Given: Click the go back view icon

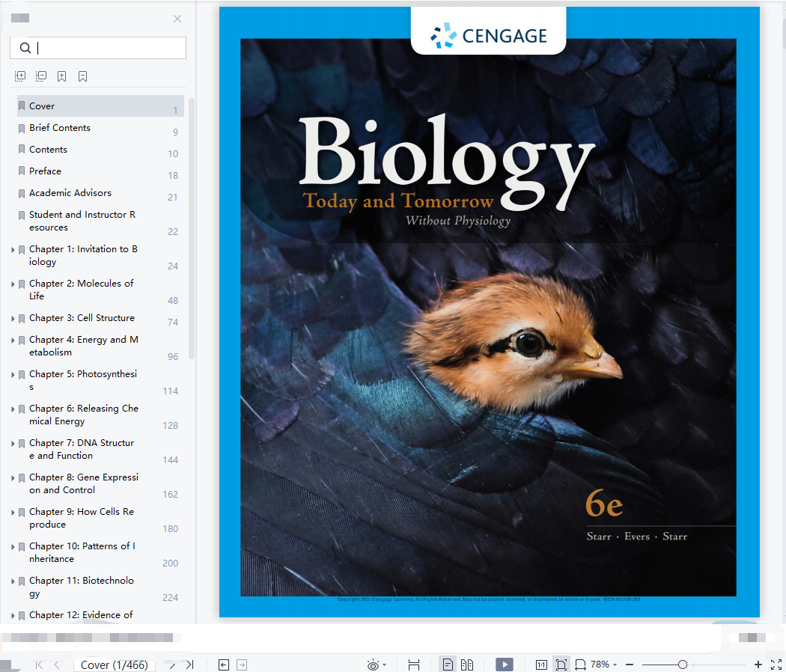Looking at the screenshot, I should pyautogui.click(x=224, y=665).
